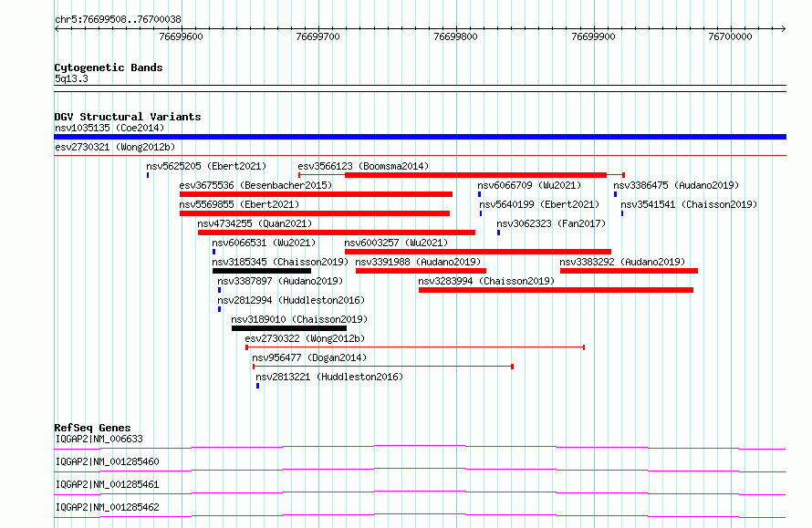The height and width of the screenshot is (528, 812).
Task: Select the 5q13.3 cytogenetic band label
Action: (x=71, y=78)
